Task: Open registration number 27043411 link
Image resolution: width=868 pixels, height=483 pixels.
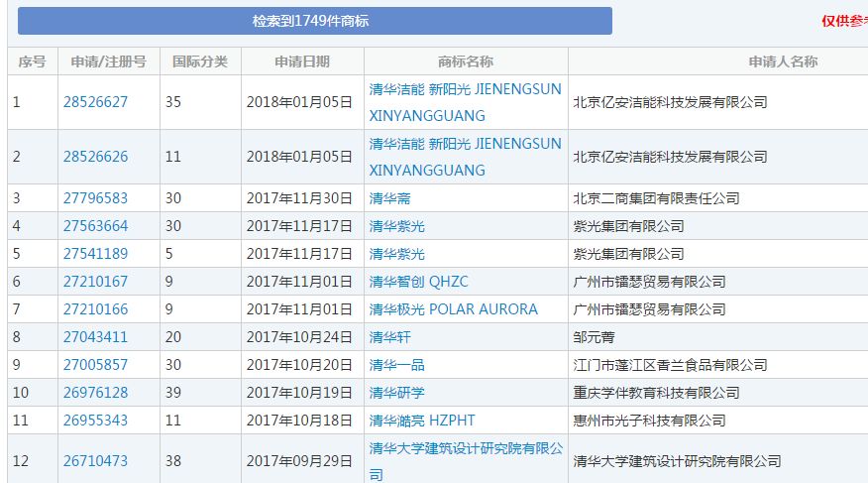Action: 95,336
